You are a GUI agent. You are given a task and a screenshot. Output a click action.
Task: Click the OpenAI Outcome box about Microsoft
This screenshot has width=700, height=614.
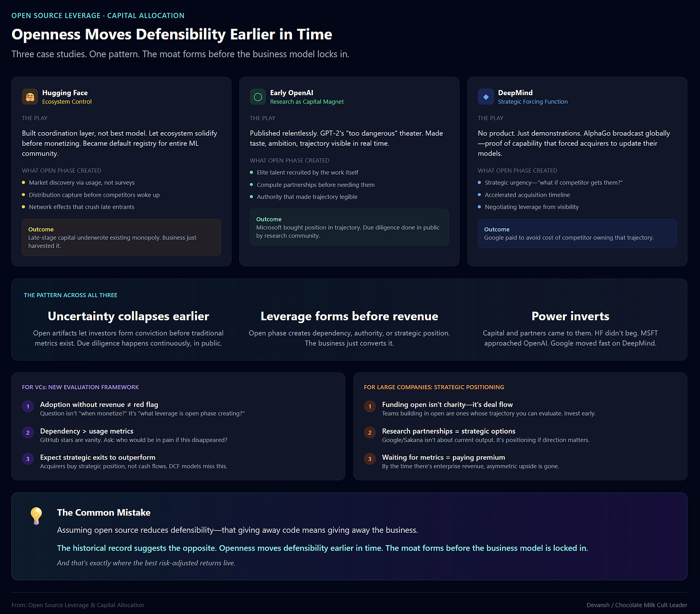350,227
